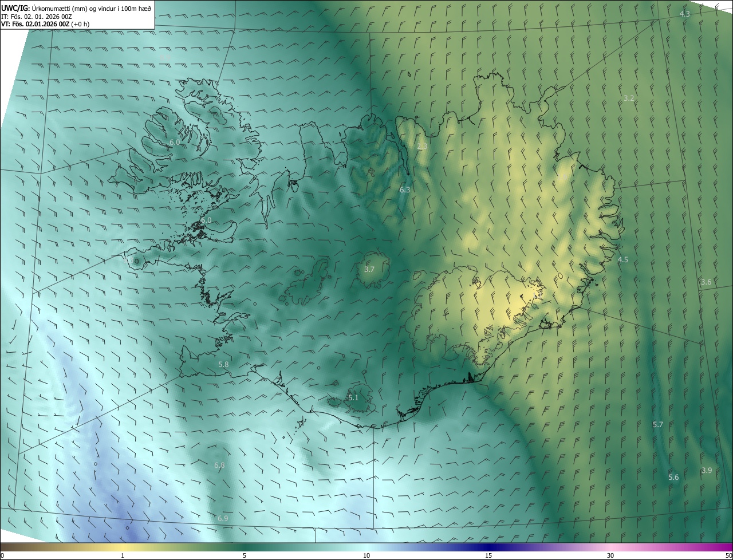Select the initial time line "IT: Fös. 02. 01. 2026 00Z"

(x=37, y=16)
